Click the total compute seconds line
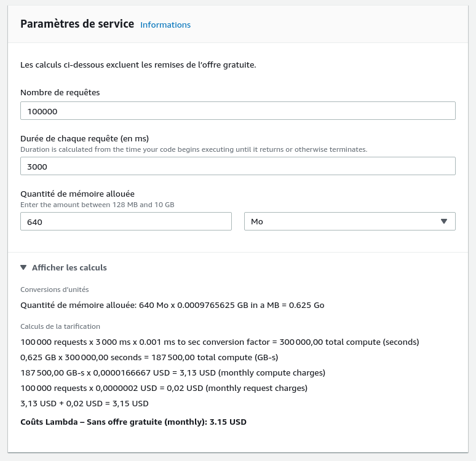476x461 pixels. coord(220,342)
